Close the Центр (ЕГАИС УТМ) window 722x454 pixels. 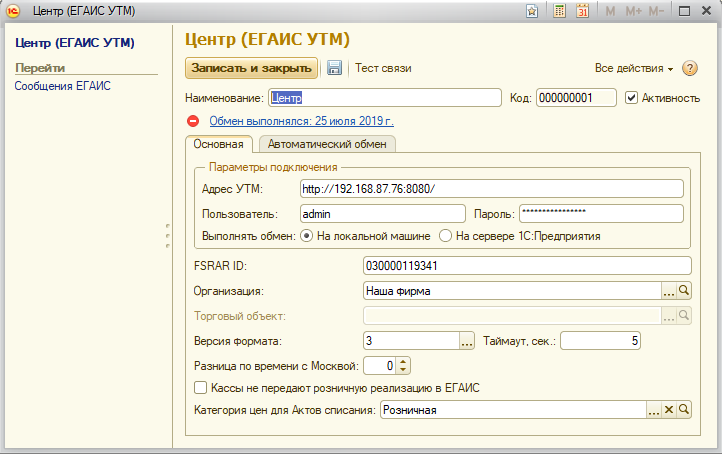pos(707,11)
